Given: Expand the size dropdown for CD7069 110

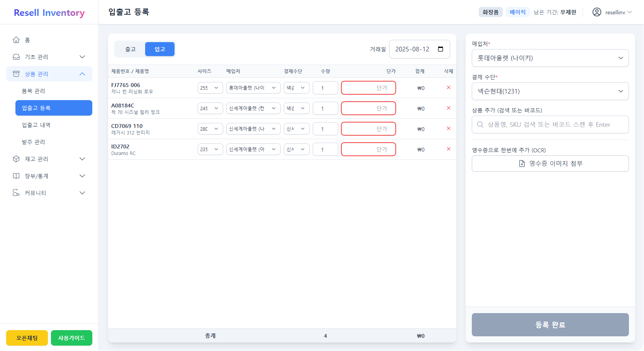Looking at the screenshot, I should [x=210, y=129].
